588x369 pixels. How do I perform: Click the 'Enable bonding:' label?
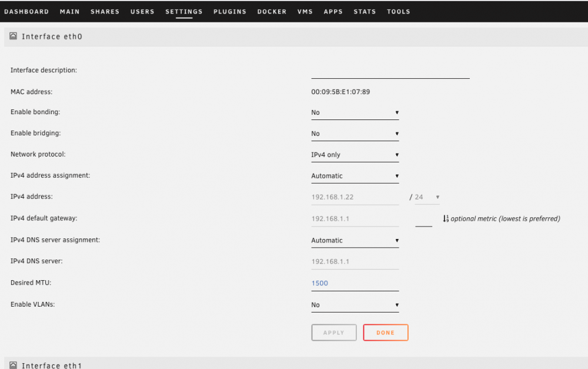tap(35, 112)
